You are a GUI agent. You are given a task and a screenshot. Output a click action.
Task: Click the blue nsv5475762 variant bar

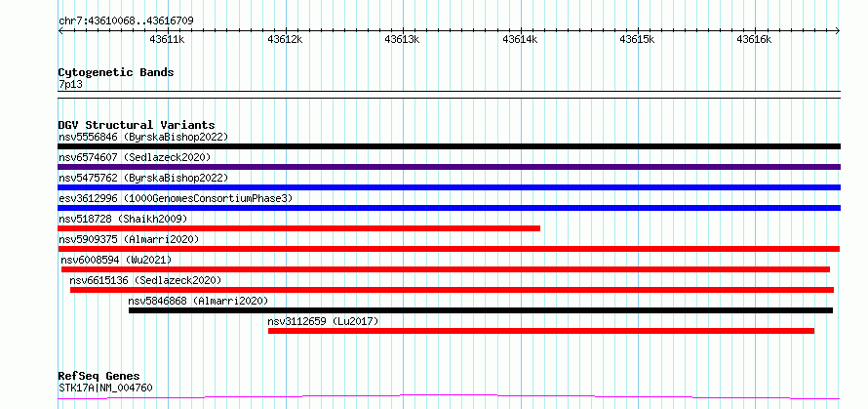pos(449,187)
